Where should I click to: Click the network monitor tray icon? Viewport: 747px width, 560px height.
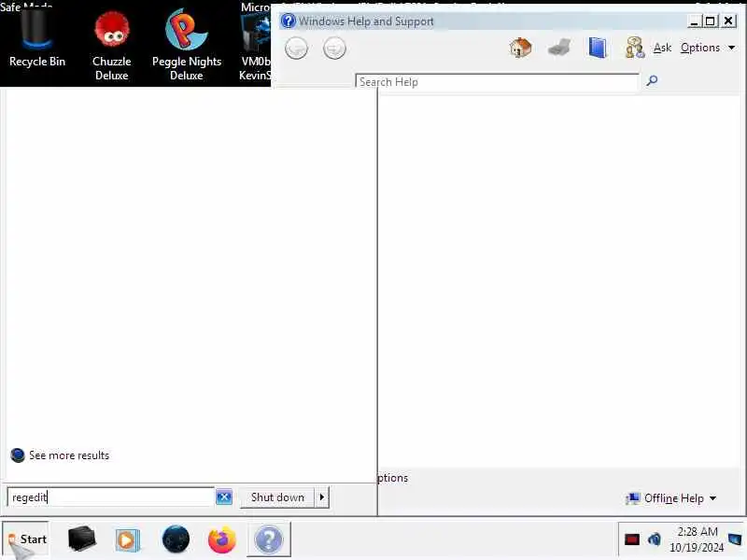(735, 539)
